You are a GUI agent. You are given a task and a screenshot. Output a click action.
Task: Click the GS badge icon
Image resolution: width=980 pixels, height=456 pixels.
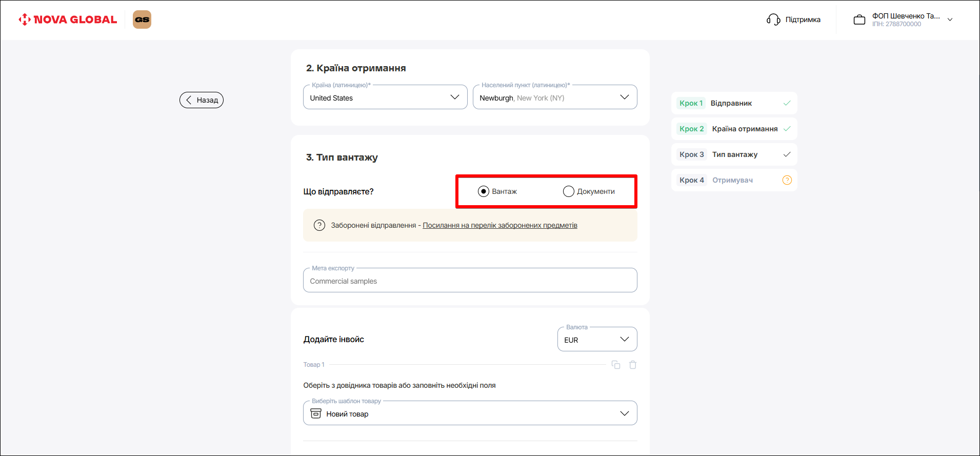[142, 19]
